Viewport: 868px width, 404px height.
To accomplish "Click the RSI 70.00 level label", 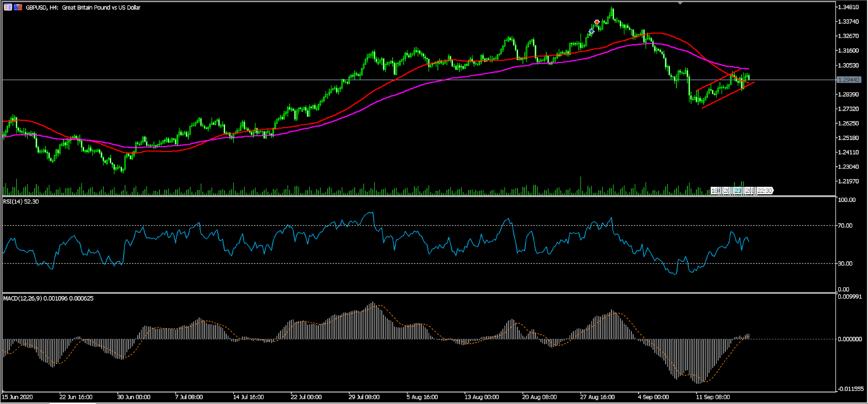I will coord(845,225).
